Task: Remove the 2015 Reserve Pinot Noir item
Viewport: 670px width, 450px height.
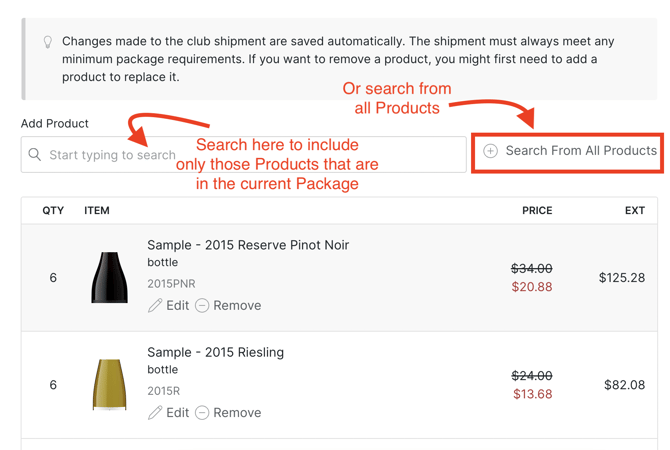Action: click(x=236, y=306)
